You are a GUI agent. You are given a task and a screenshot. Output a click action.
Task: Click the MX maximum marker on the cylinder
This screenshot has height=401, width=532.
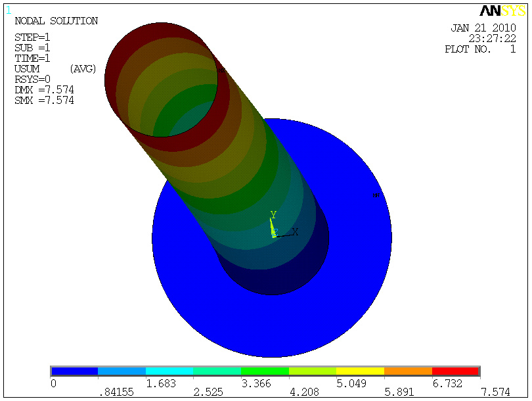pyautogui.click(x=222, y=70)
